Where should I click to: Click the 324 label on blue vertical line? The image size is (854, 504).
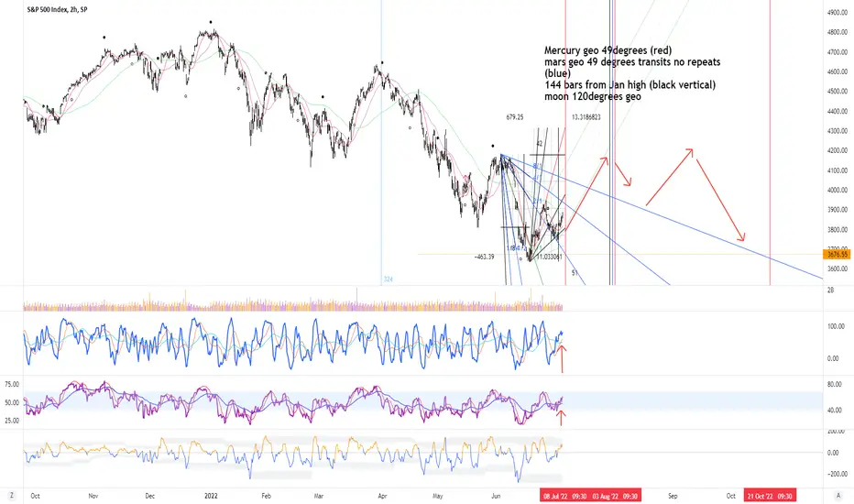coord(388,279)
